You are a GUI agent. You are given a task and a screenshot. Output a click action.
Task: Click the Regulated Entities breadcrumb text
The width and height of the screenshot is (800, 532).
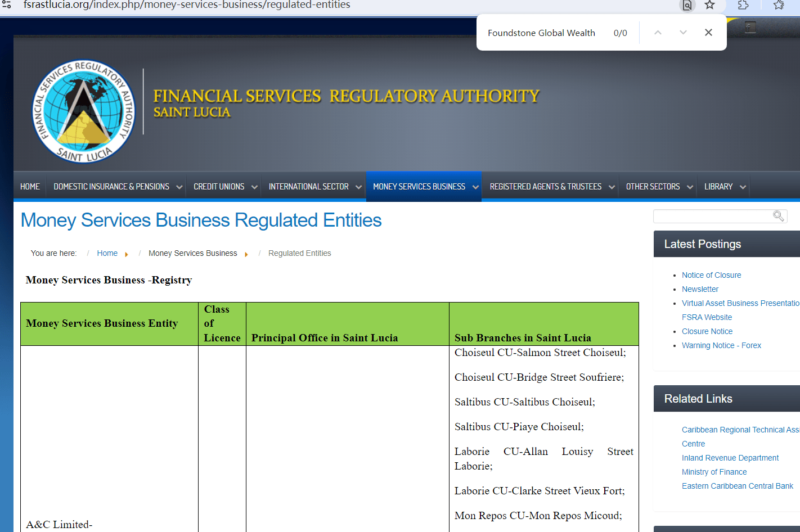(299, 254)
